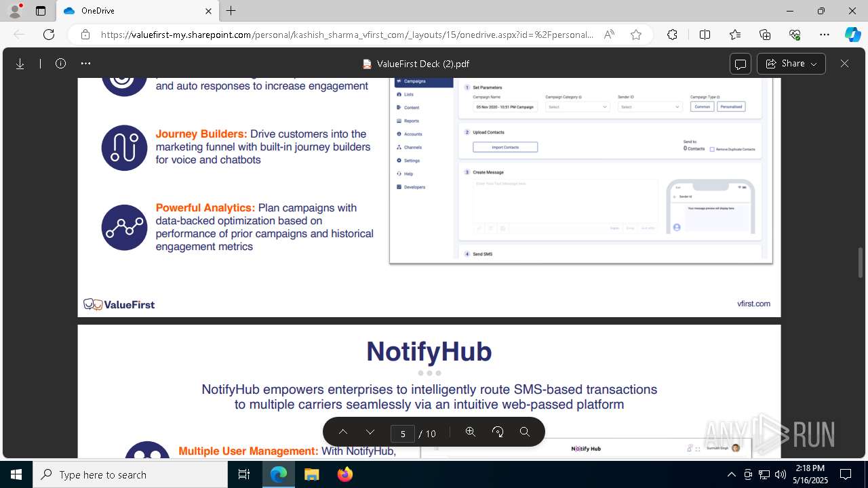Zoom in on the PDF
This screenshot has width=868, height=488.
point(471,432)
